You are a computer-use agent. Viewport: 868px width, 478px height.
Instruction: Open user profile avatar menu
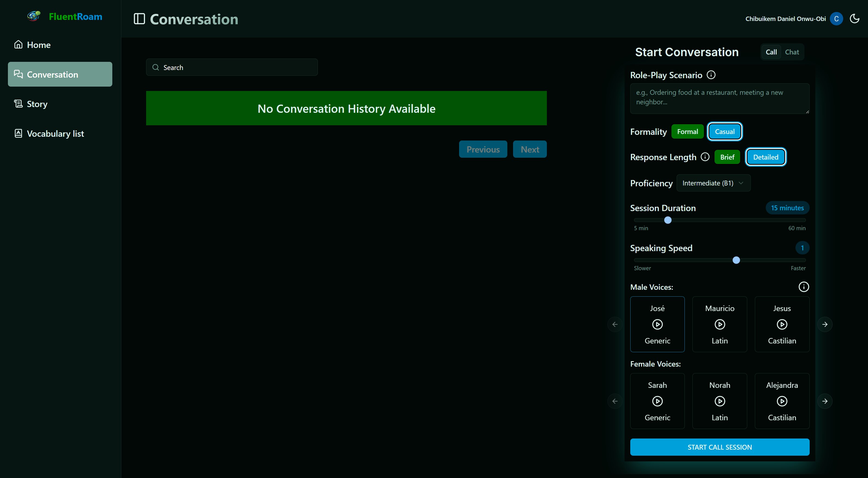[x=836, y=19]
